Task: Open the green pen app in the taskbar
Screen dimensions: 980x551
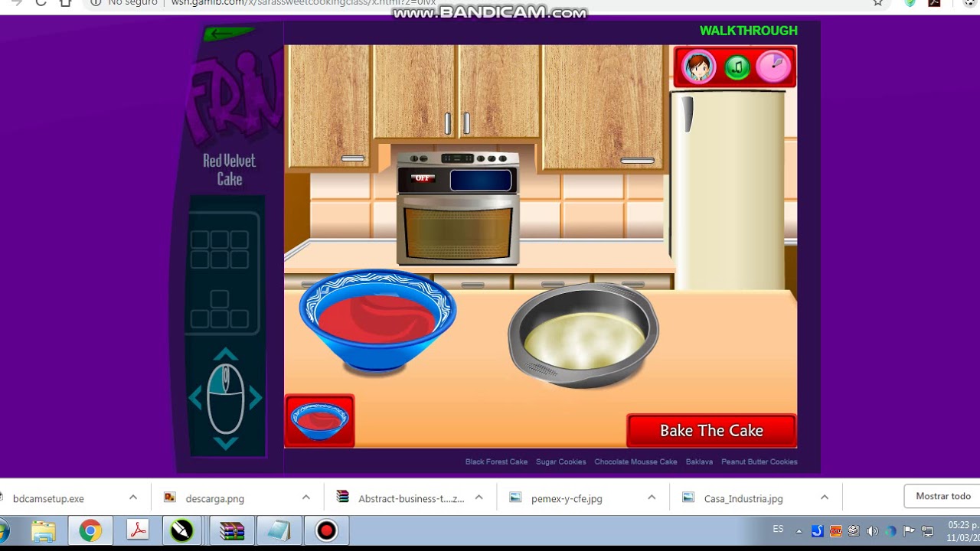Action: [182, 530]
